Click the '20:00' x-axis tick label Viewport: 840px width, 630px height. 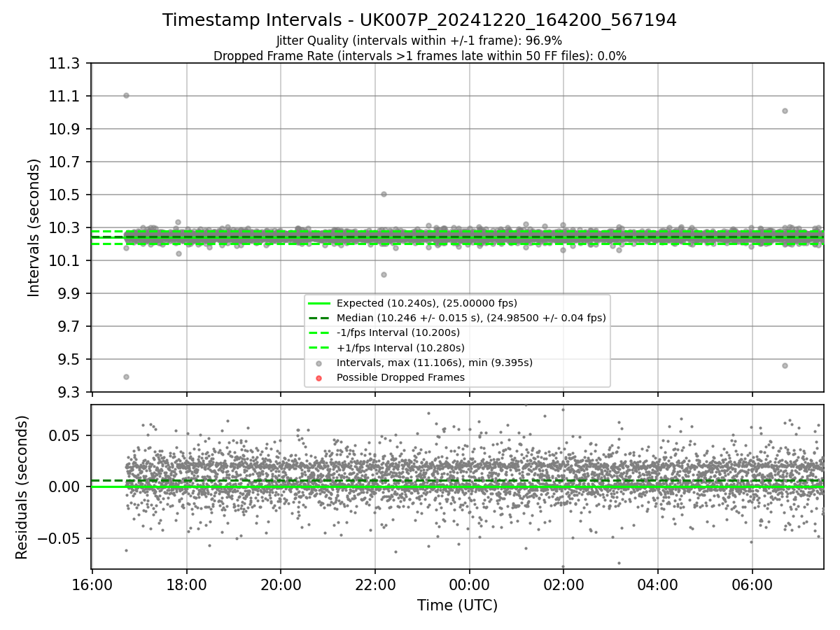click(x=281, y=585)
